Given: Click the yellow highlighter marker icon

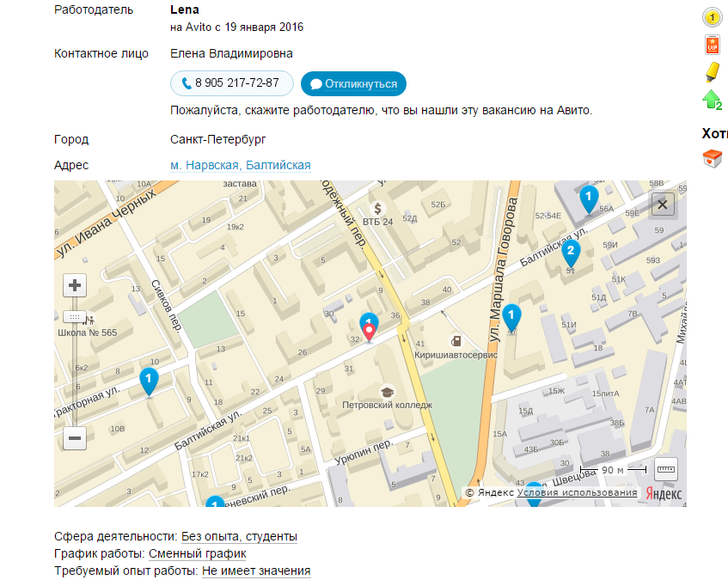Looking at the screenshot, I should point(712,71).
